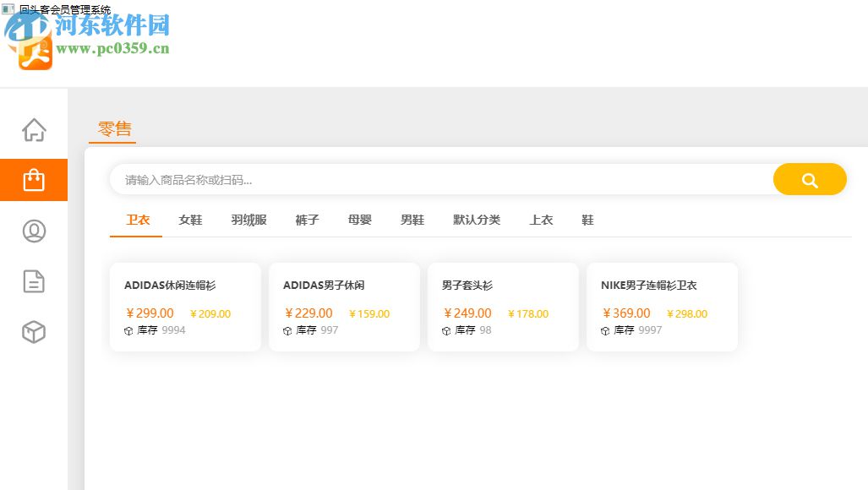Click the 零售 page tab heading
This screenshot has height=490, width=868.
coord(112,128)
